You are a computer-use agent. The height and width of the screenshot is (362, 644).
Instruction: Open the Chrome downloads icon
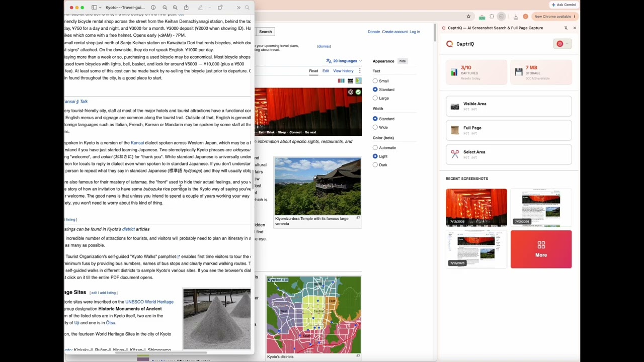[x=516, y=17]
